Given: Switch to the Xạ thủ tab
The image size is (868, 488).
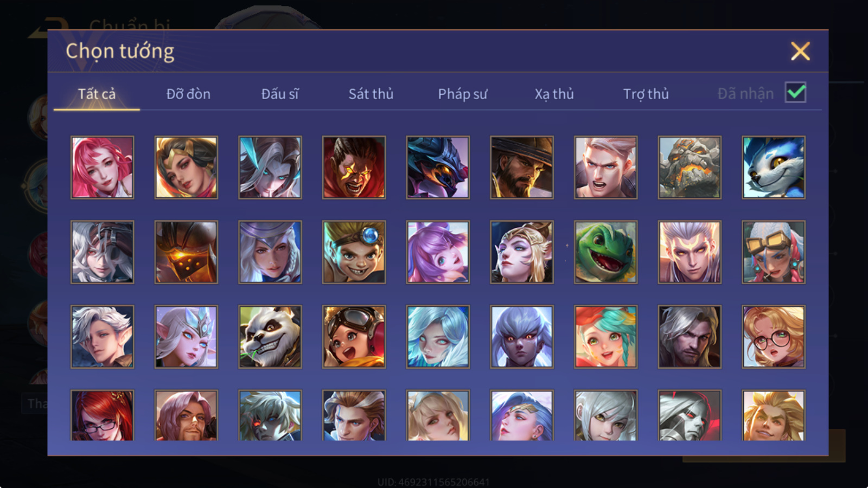Looking at the screenshot, I should tap(554, 94).
